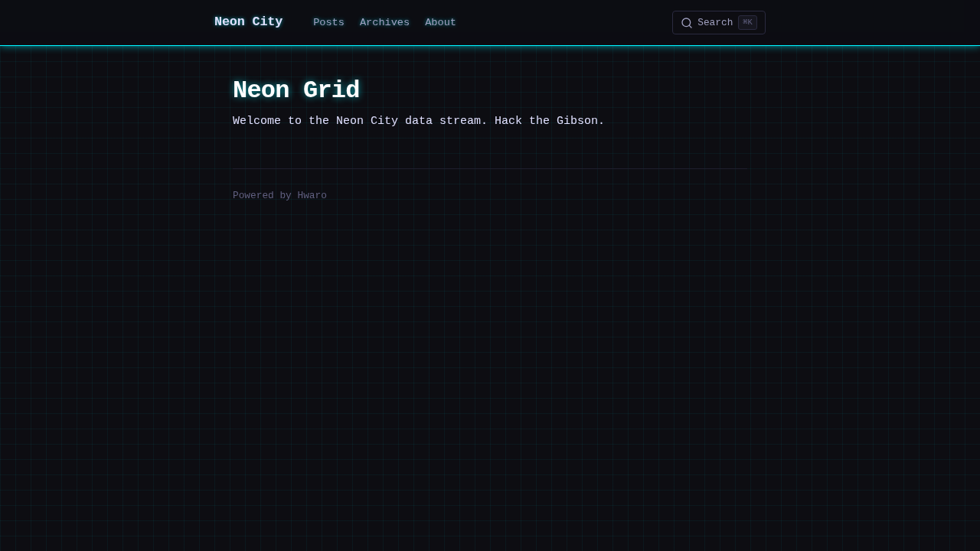Open the Posts page
The height and width of the screenshot is (551, 980).
point(328,23)
